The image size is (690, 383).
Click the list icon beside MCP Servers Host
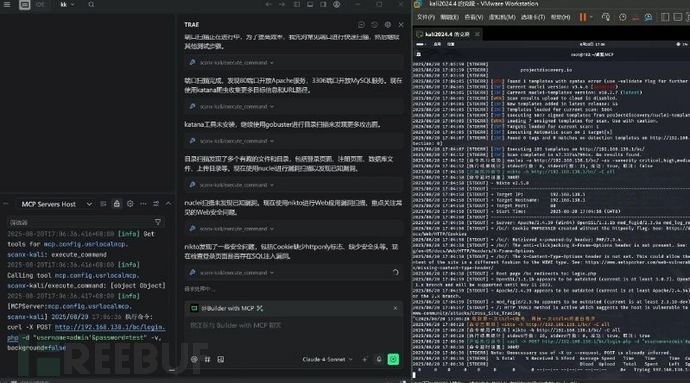click(103, 204)
